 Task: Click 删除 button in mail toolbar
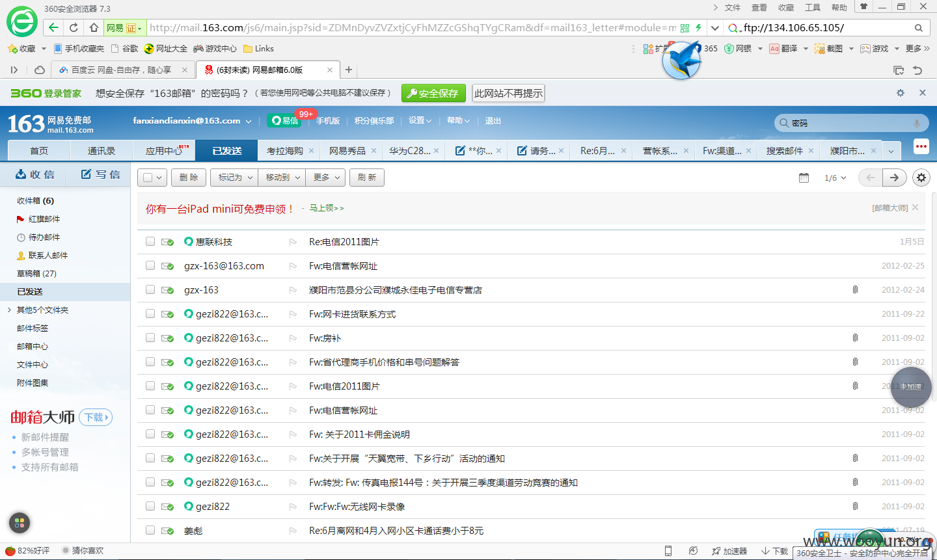pos(189,178)
